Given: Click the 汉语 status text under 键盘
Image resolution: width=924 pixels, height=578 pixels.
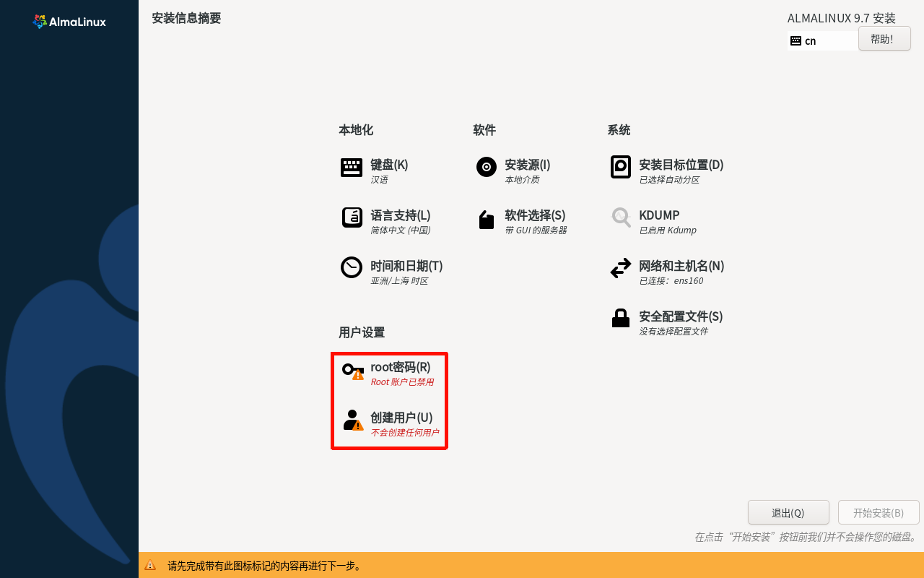Looking at the screenshot, I should [379, 180].
